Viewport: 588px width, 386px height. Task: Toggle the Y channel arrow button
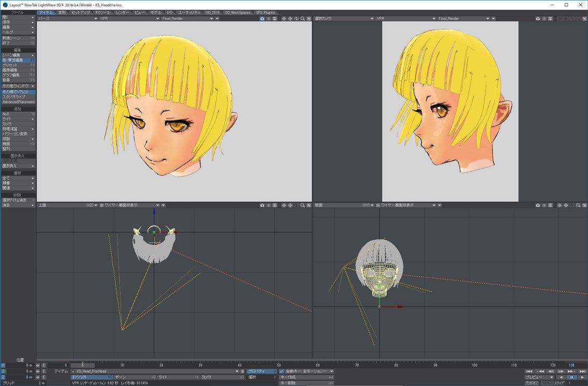click(38, 371)
